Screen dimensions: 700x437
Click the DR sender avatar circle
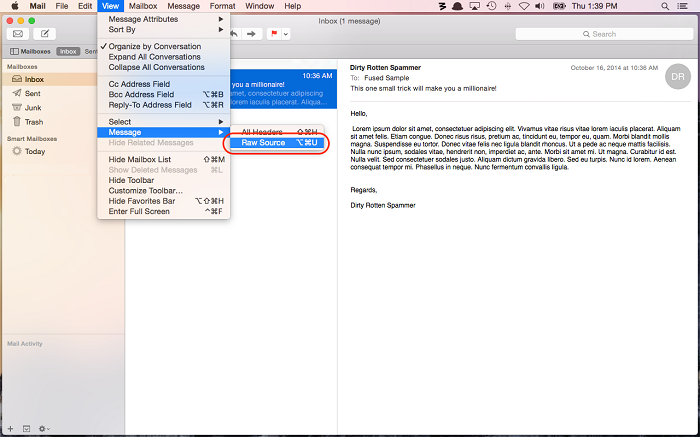click(x=678, y=77)
